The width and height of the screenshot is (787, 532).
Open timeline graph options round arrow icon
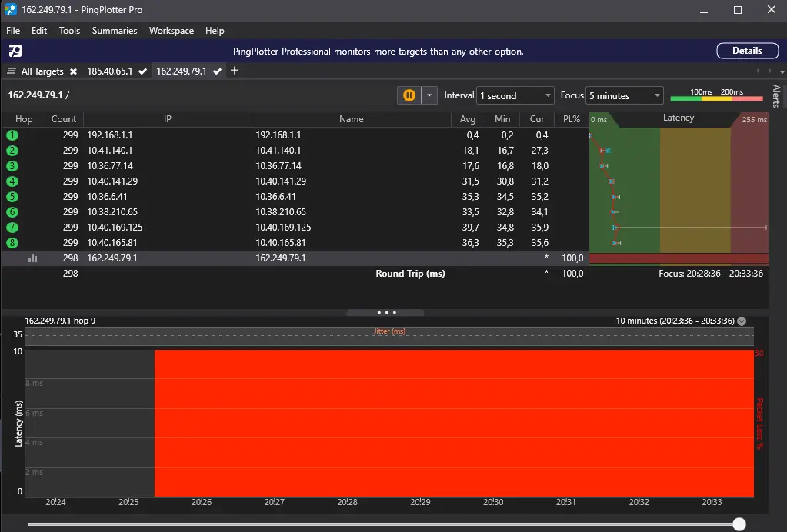pos(742,321)
